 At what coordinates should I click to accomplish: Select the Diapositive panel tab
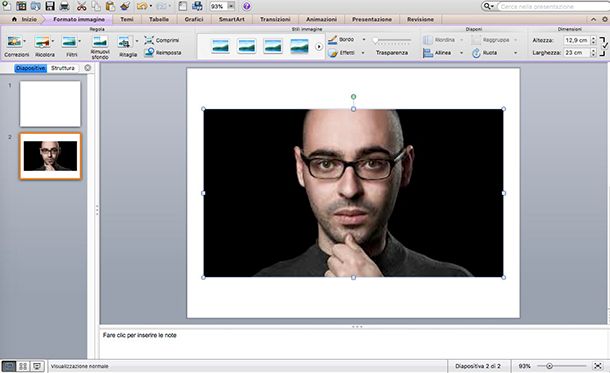click(31, 68)
